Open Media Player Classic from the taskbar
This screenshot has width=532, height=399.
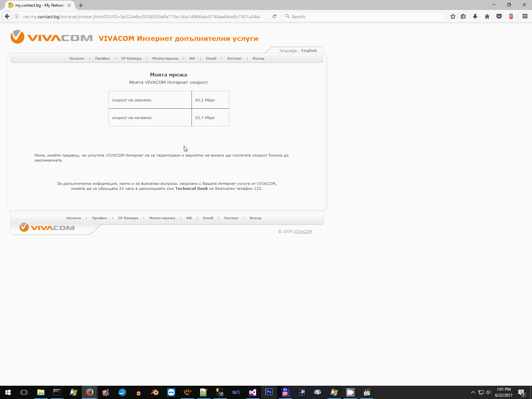click(x=366, y=392)
